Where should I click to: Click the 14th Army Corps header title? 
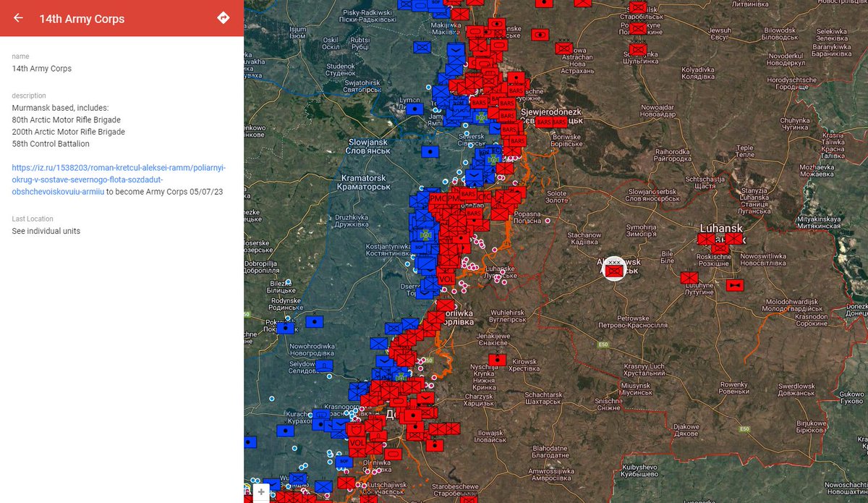click(x=82, y=19)
